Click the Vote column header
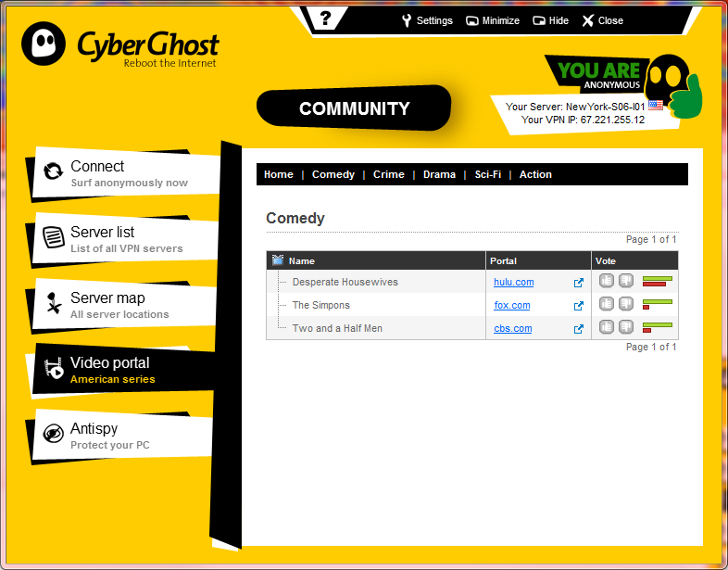 (634, 260)
